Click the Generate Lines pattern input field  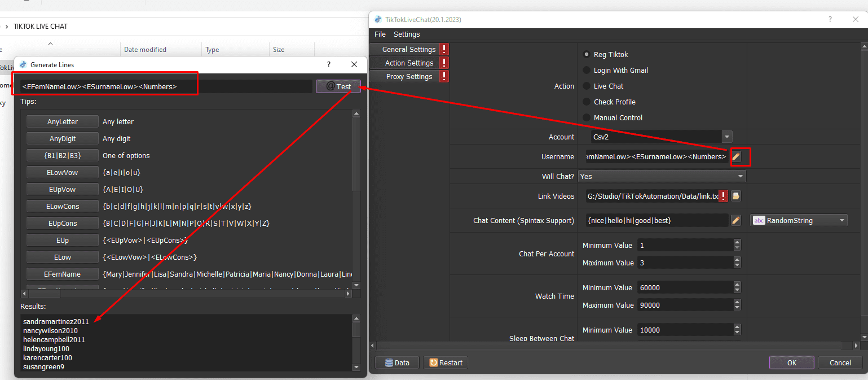pyautogui.click(x=166, y=86)
